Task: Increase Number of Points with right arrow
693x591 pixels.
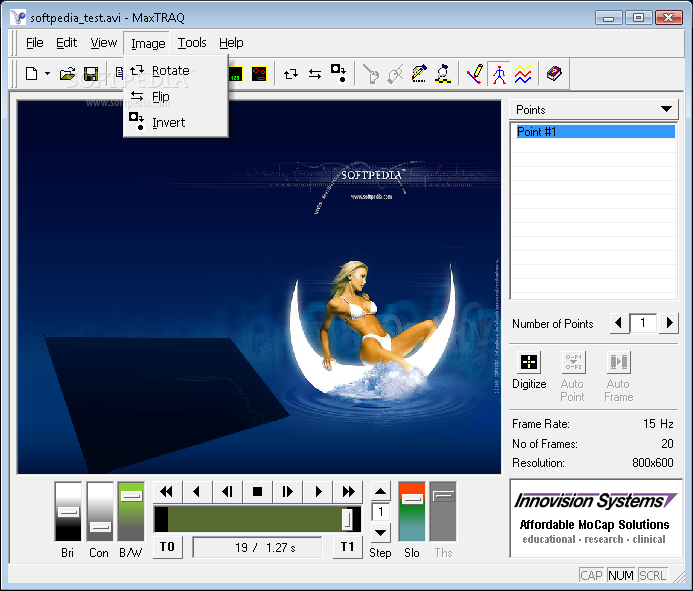Action: point(669,323)
